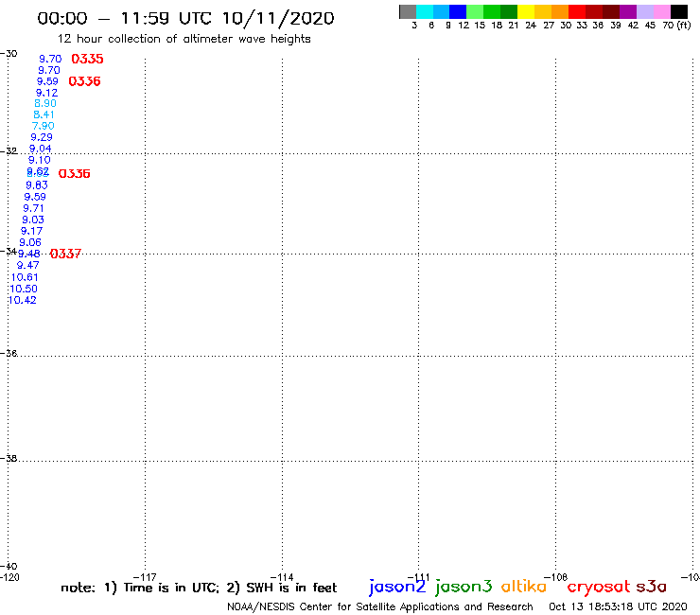
Task: Click the cyan swatch in the color scale
Action: click(x=425, y=11)
